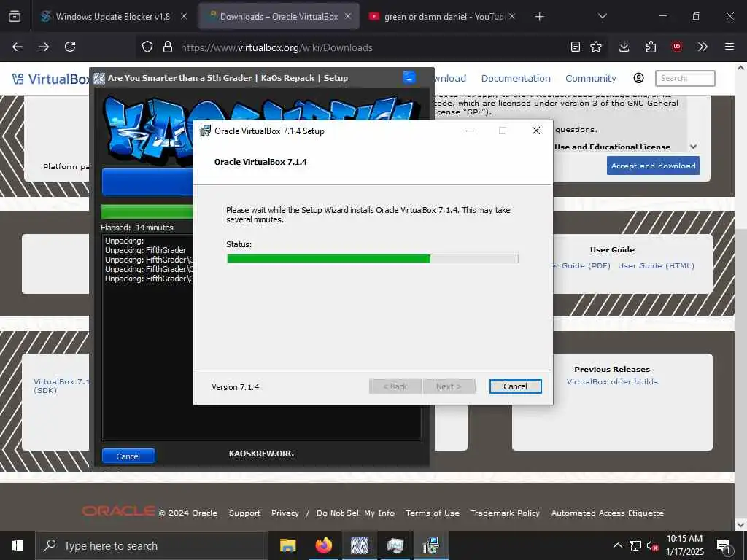Open Documentation in VirtualBox site menu
The height and width of the screenshot is (560, 747).
pyautogui.click(x=516, y=79)
